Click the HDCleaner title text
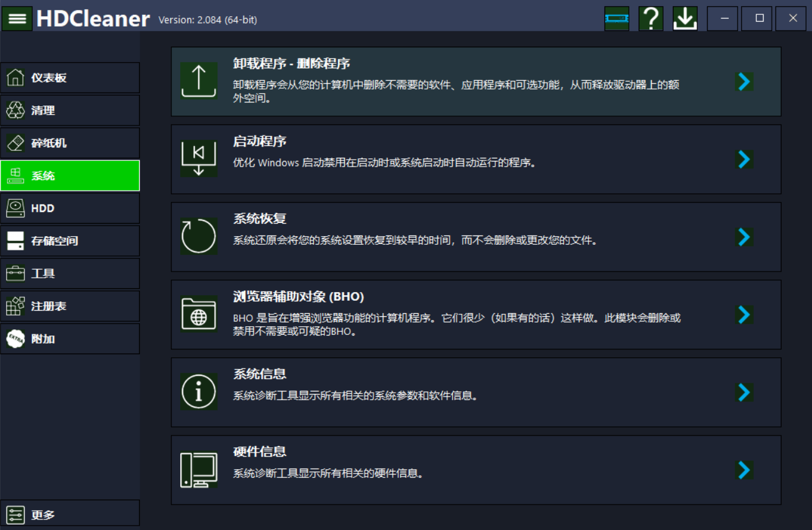Screen dimensions: 812x530 [93, 19]
